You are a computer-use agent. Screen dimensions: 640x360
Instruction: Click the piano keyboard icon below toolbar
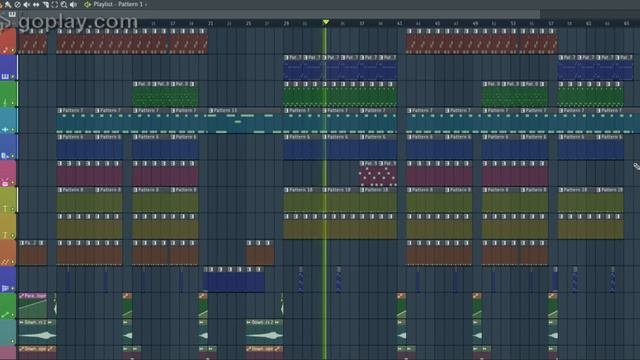(12, 14)
